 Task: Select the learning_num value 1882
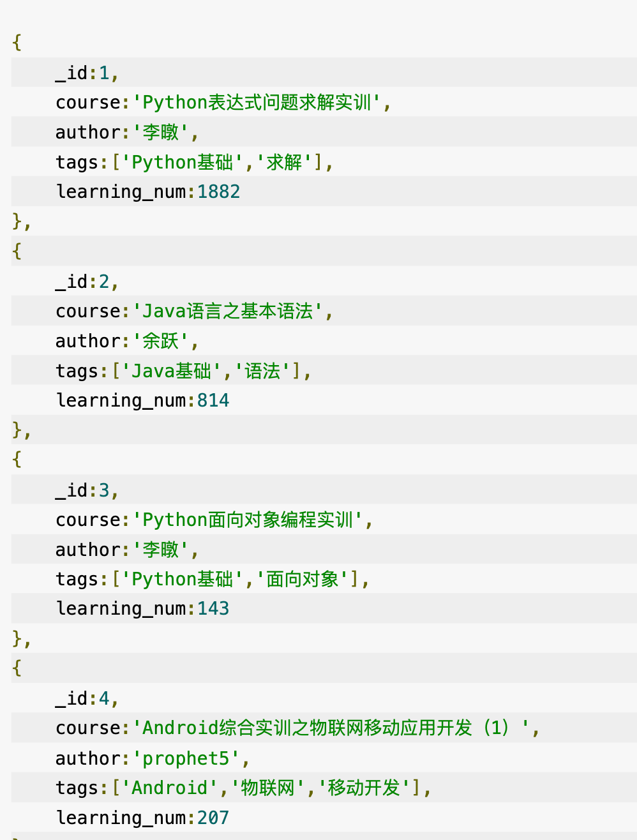pyautogui.click(x=219, y=191)
